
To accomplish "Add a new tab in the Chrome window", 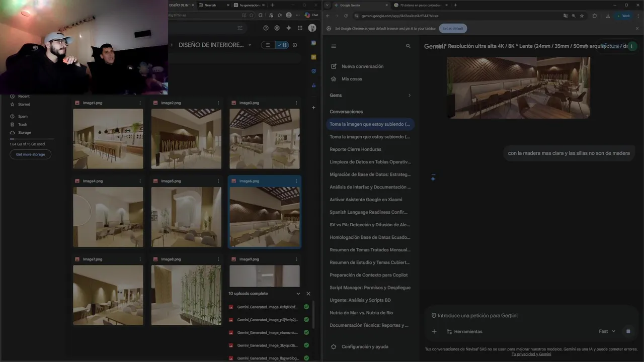I will (455, 5).
